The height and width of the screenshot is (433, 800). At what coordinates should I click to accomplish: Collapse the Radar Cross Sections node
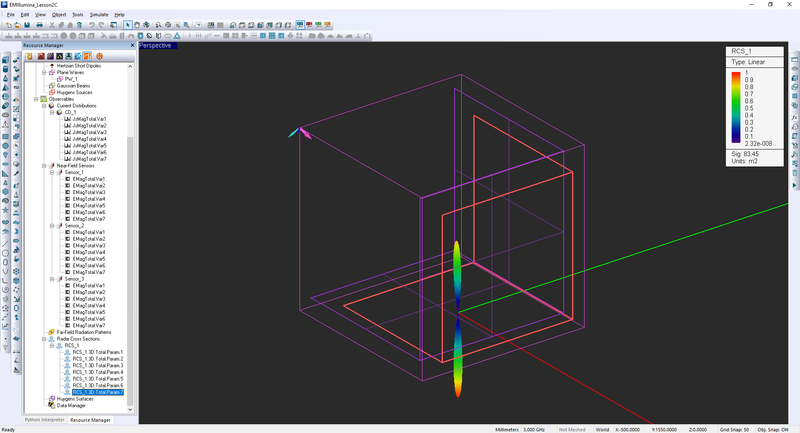point(44,339)
